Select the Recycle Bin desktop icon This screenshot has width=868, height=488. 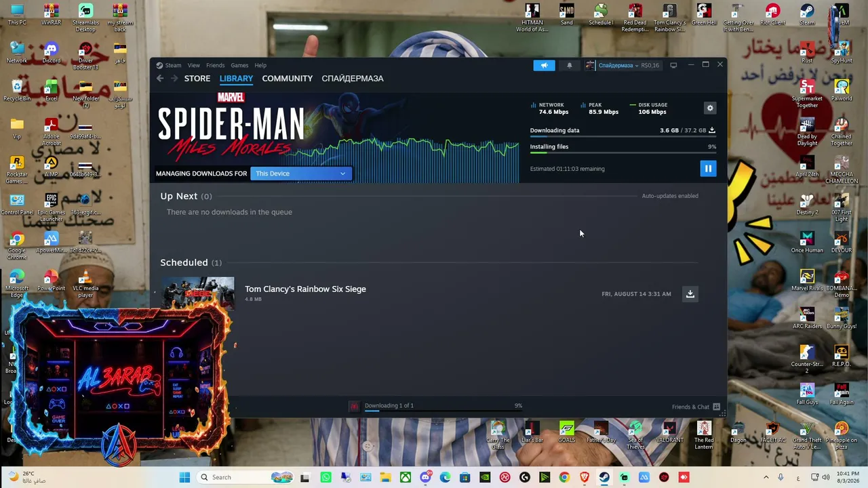[17, 91]
